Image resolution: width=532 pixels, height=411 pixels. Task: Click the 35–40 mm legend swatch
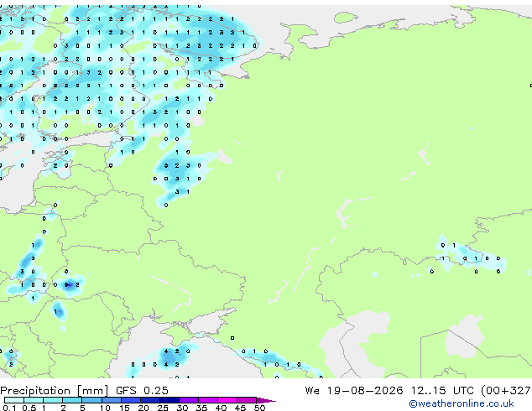click(207, 400)
